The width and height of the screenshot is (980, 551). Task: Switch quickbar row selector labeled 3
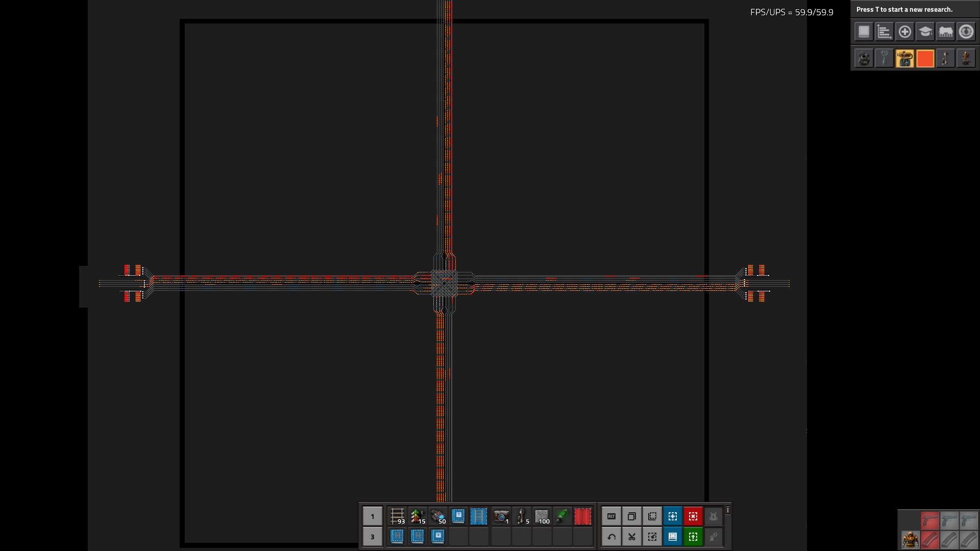pyautogui.click(x=373, y=537)
